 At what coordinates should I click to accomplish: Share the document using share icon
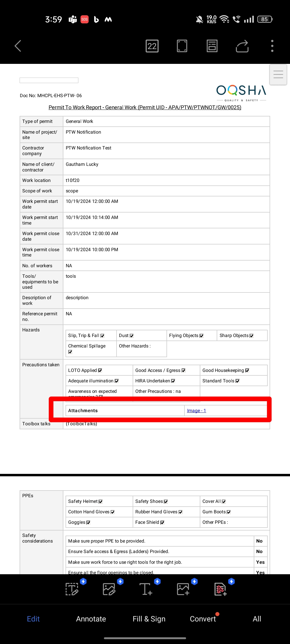coord(242,46)
